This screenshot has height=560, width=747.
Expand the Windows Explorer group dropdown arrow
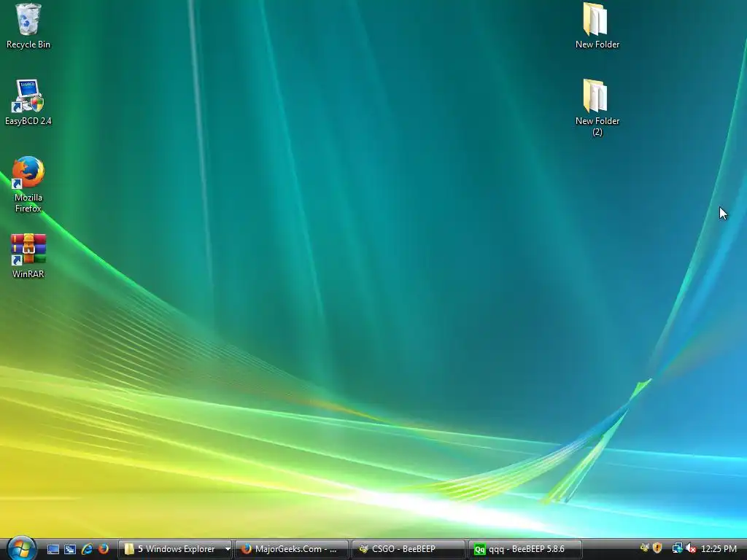click(228, 549)
